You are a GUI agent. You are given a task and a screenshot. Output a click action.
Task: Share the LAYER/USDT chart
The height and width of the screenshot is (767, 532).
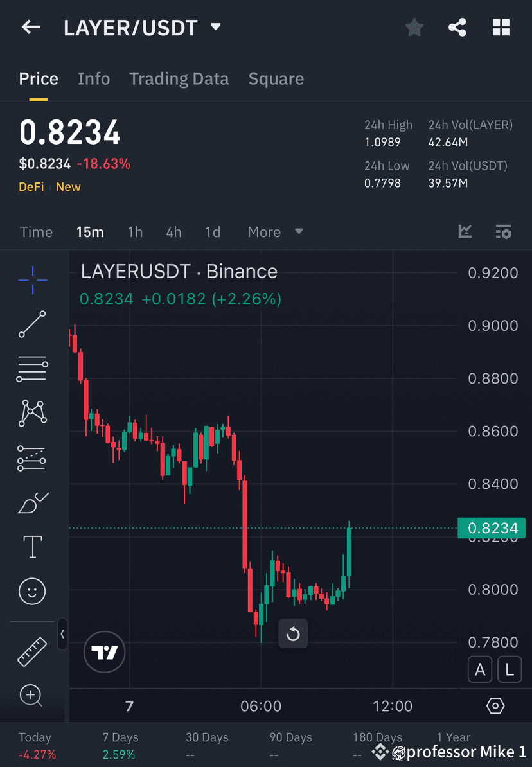click(457, 27)
